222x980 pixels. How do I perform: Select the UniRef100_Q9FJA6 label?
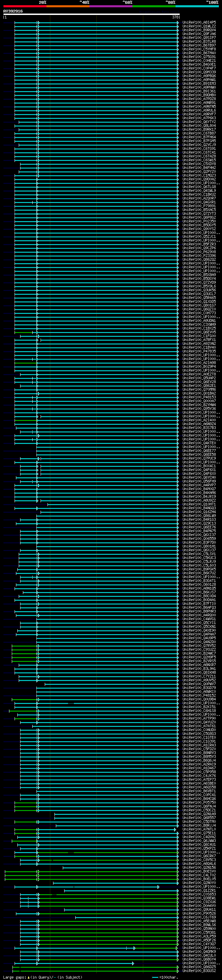(199, 34)
